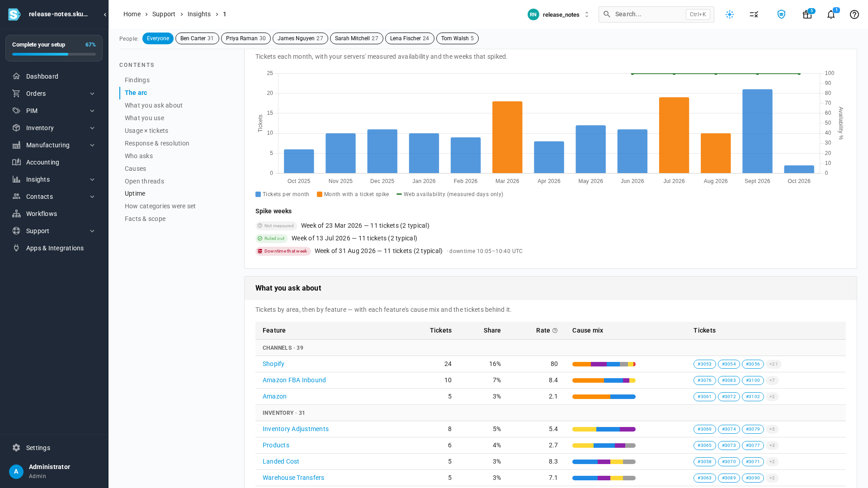Viewport: 868px width, 488px height.
Task: Click the Workflows diagram icon
Action: 16,214
